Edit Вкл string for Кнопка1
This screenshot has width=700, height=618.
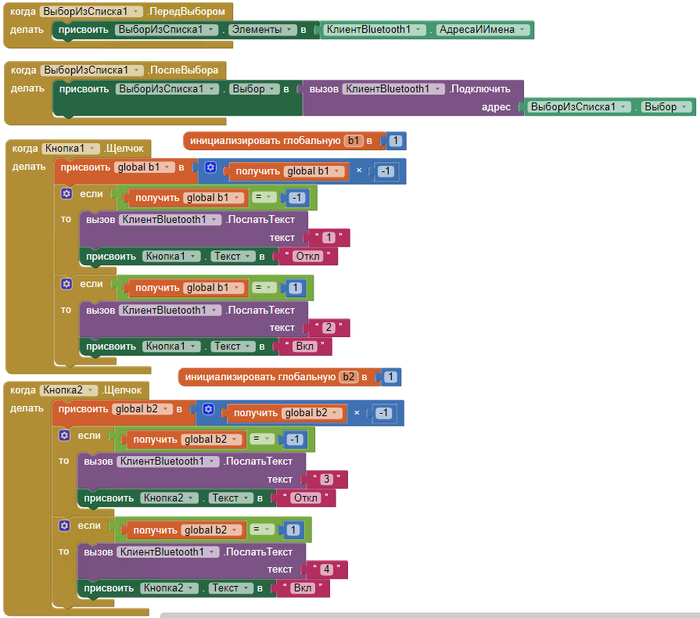(x=305, y=347)
